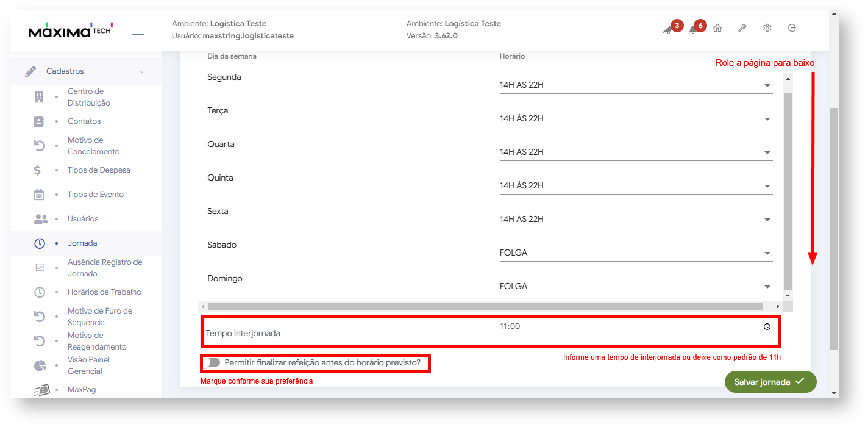Open Usuários in the sidebar
The image size is (868, 427).
point(83,219)
